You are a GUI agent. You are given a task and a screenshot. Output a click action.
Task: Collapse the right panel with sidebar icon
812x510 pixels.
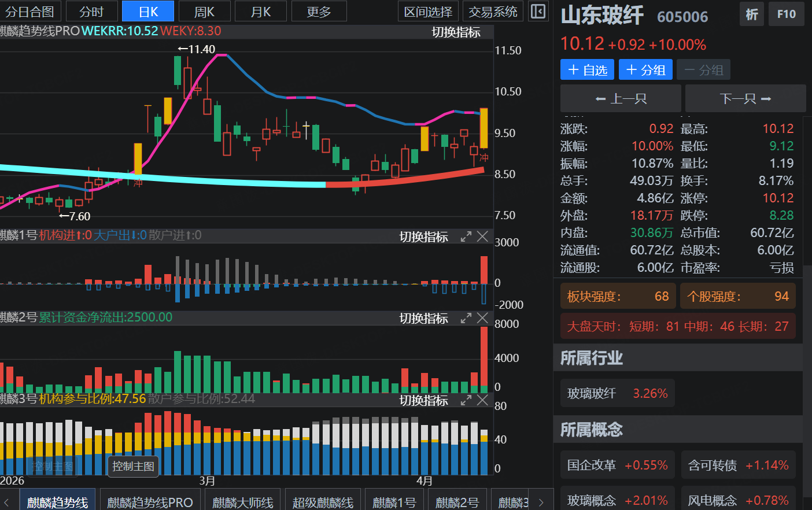[x=538, y=12]
